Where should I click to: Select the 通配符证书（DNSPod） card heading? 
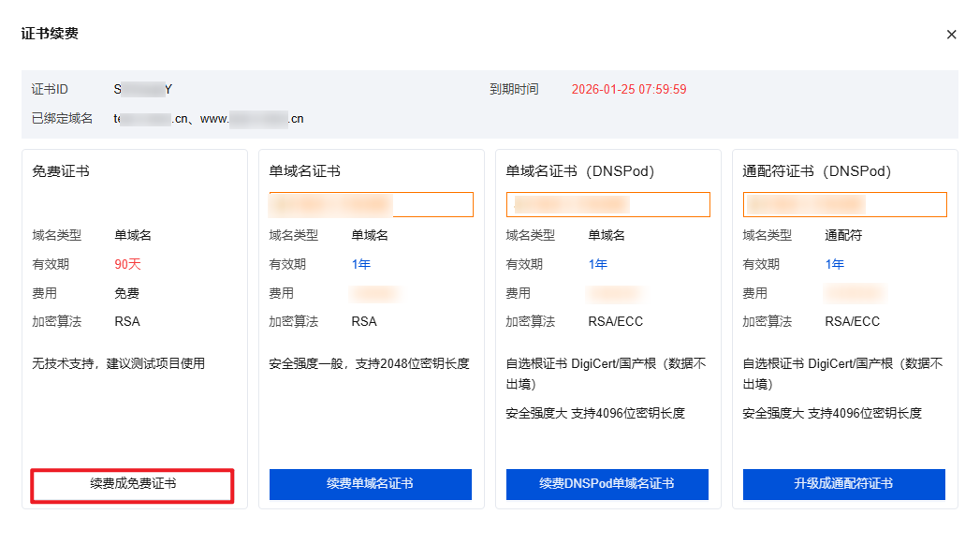[x=816, y=171]
